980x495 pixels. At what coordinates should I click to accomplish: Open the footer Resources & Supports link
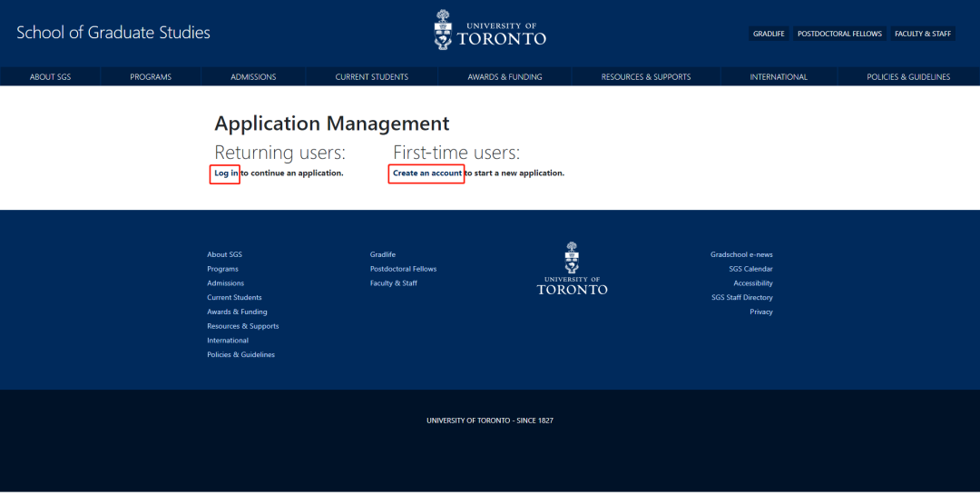click(243, 326)
